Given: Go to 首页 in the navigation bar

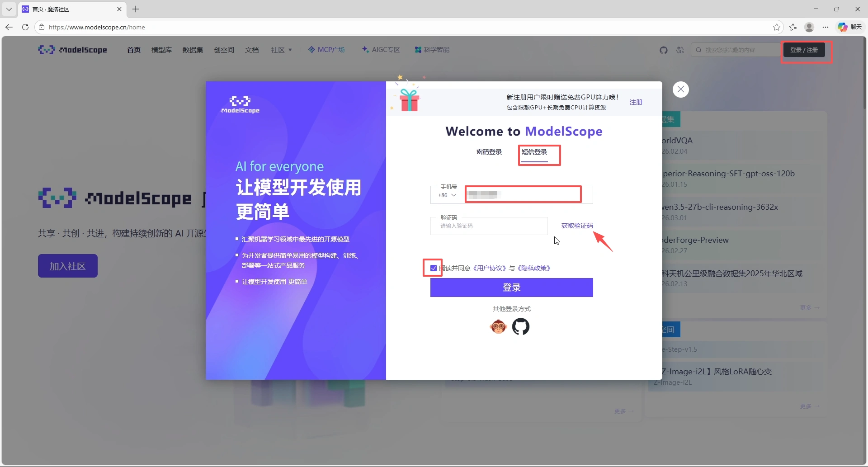Looking at the screenshot, I should click(134, 50).
